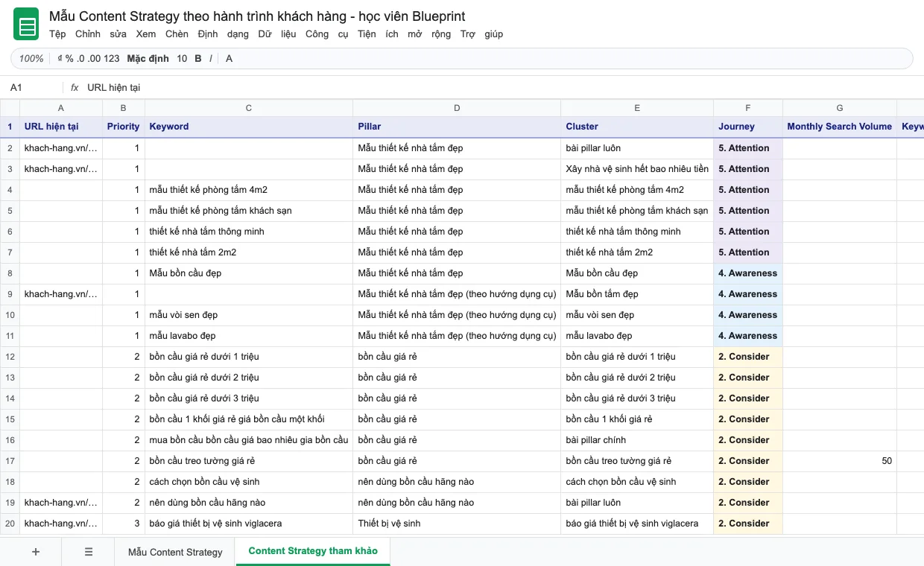924x566 pixels.
Task: Click row 2 cluster cell bài pillar luôn
Action: 637,148
